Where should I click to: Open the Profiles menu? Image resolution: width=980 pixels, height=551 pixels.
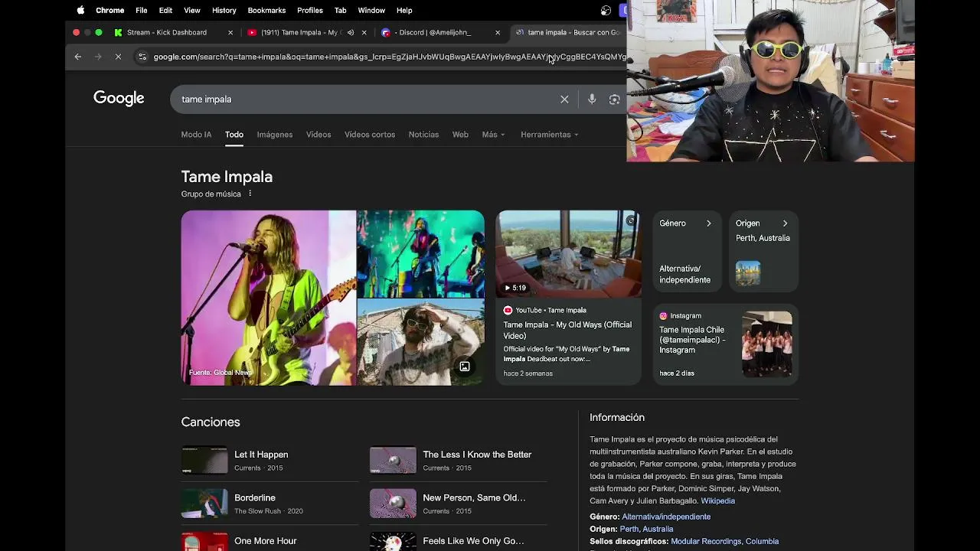coord(310,10)
